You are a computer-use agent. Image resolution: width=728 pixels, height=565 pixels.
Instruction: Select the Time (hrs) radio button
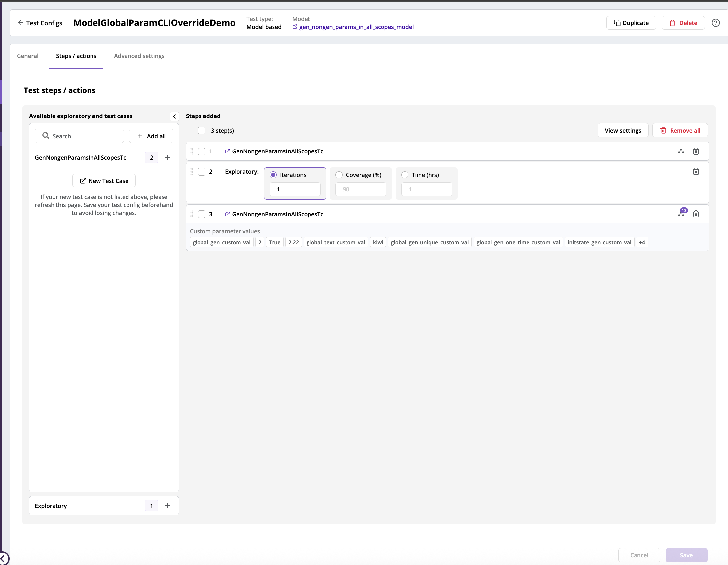404,175
